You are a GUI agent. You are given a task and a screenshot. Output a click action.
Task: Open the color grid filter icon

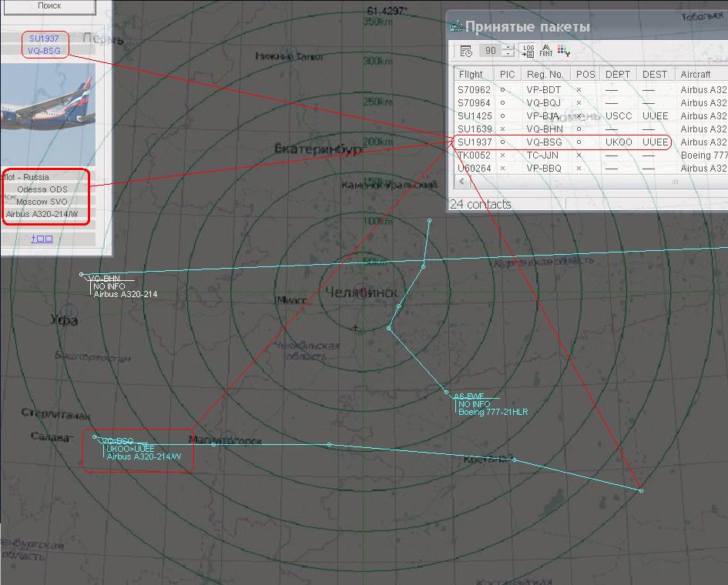(x=563, y=51)
